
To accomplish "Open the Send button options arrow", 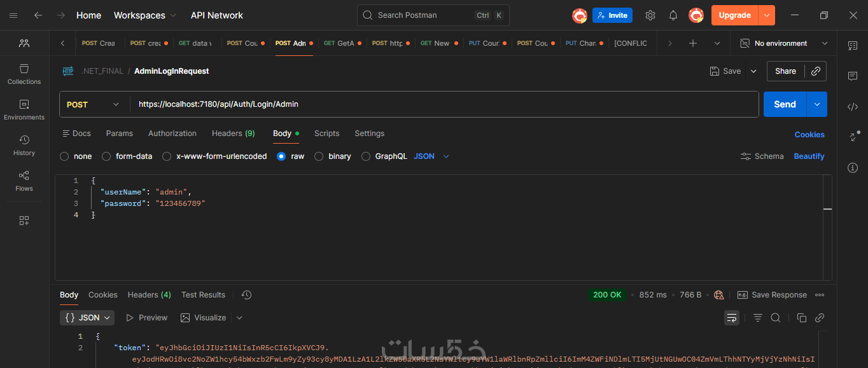I will 817,104.
